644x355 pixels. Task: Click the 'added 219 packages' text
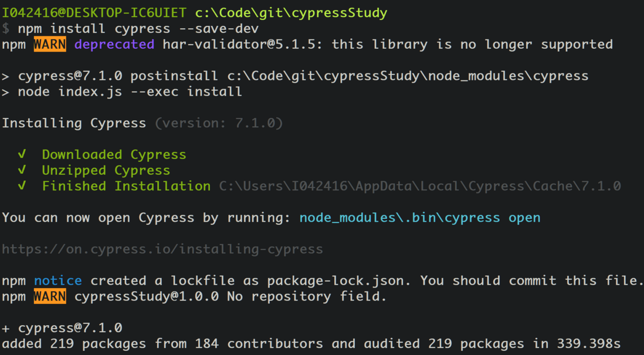pyautogui.click(x=74, y=344)
